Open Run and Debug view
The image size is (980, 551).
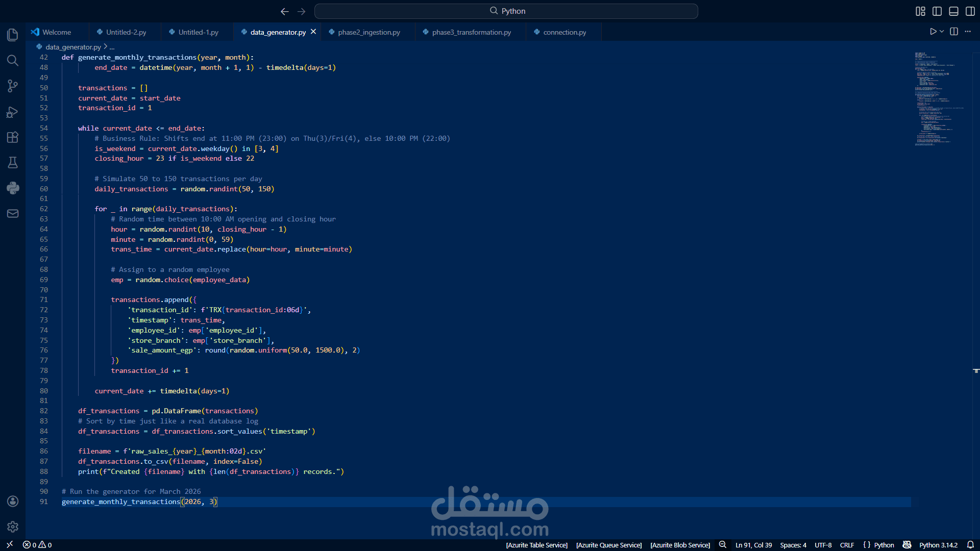tap(13, 112)
